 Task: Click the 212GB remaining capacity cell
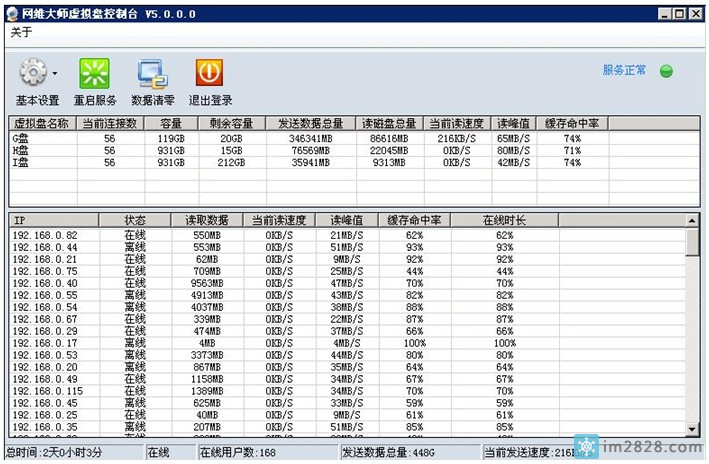[231, 162]
